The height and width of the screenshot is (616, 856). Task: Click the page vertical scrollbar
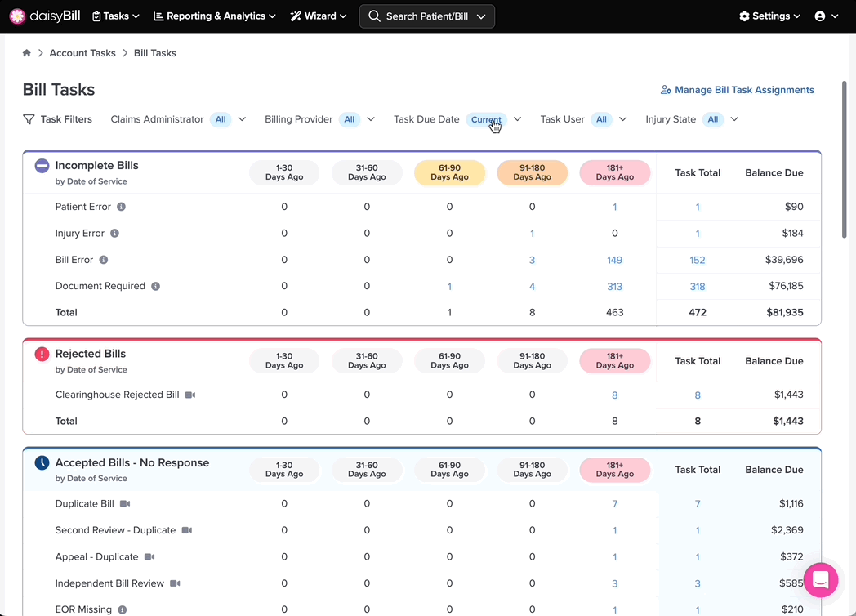[x=844, y=159]
